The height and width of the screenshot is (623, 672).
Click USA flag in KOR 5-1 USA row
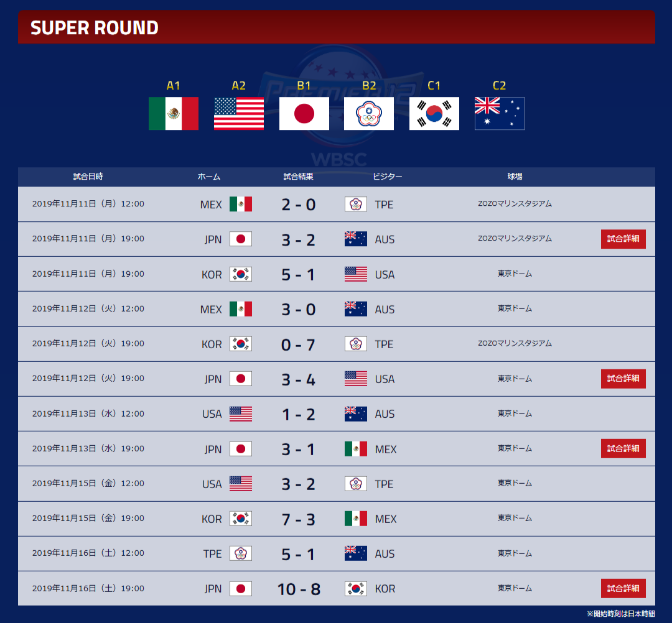[x=356, y=274]
